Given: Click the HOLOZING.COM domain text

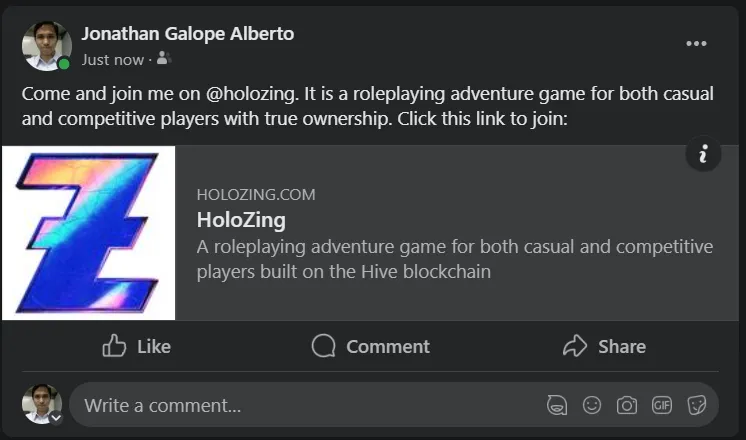Looking at the screenshot, I should pyautogui.click(x=256, y=195).
